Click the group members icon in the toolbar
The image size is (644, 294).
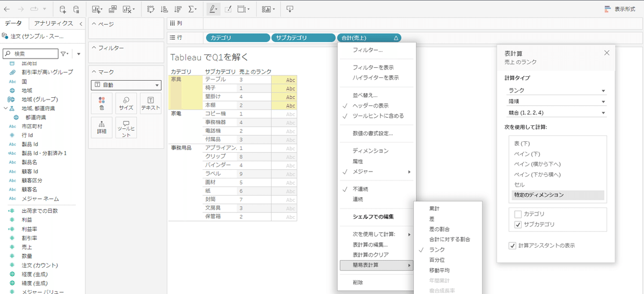click(228, 9)
